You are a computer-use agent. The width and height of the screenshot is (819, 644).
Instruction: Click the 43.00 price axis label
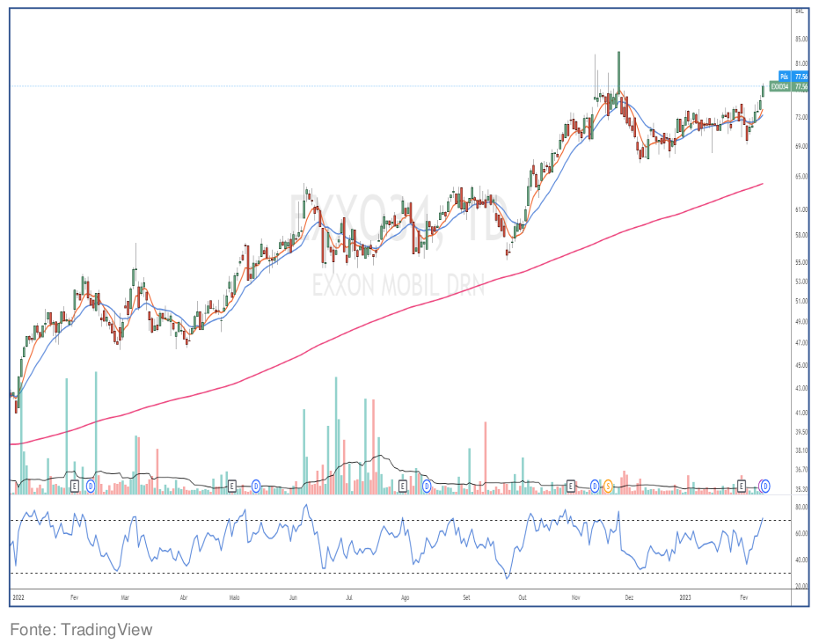[801, 388]
